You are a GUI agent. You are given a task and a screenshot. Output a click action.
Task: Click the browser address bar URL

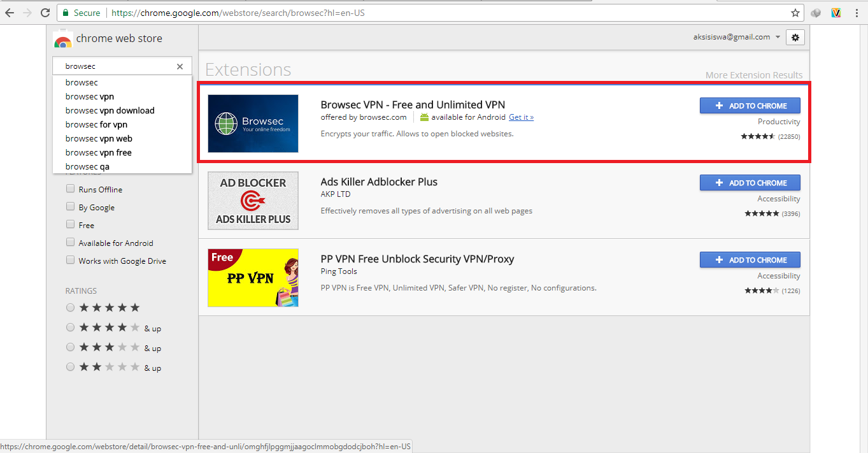pyautogui.click(x=238, y=13)
